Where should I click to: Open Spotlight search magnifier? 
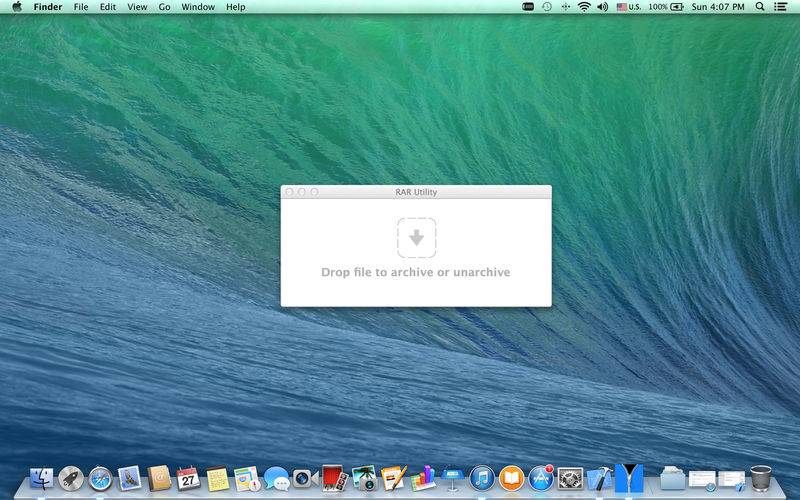pyautogui.click(x=760, y=7)
